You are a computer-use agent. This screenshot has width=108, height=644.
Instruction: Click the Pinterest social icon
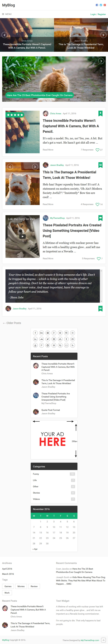tap(60, 333)
